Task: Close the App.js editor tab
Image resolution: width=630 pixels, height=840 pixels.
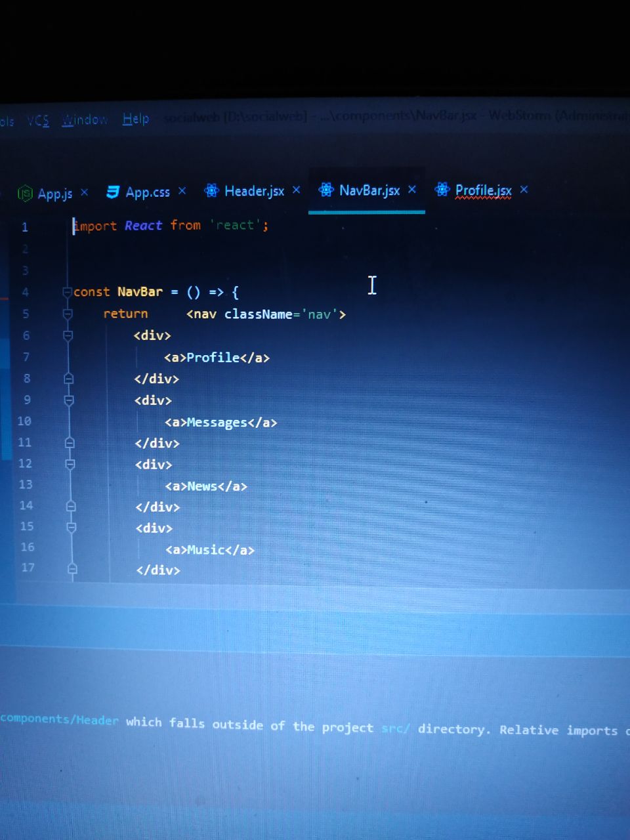Action: [x=84, y=192]
